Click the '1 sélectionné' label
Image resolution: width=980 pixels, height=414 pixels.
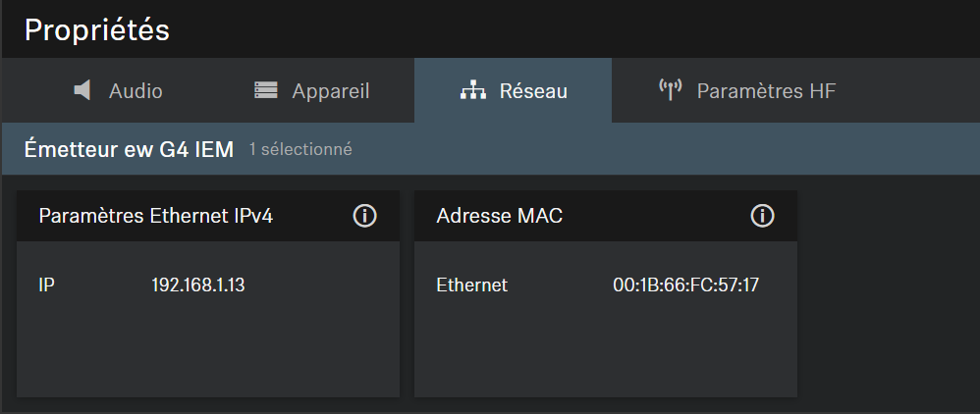click(300, 150)
